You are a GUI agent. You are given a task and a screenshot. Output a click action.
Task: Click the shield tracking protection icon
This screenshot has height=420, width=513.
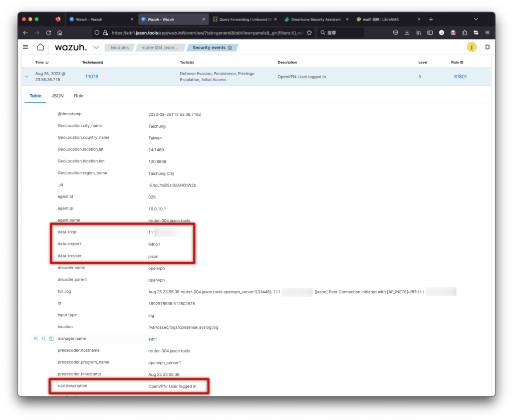[x=97, y=33]
